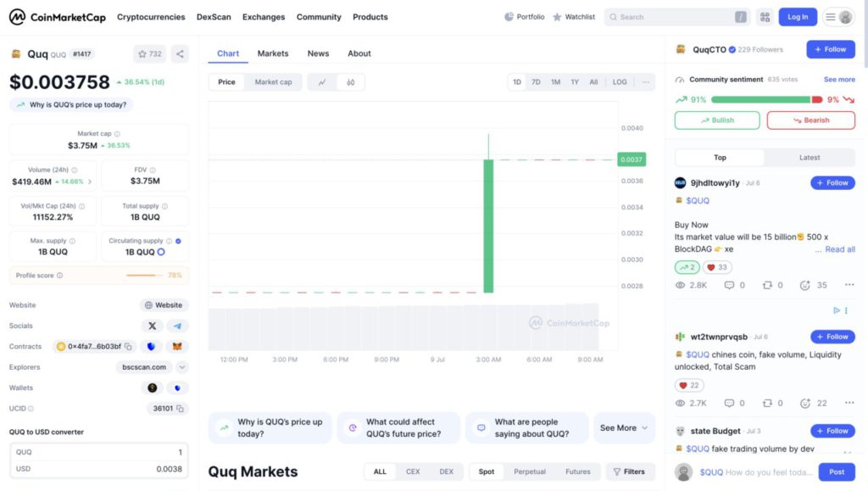Copy the UCID 36101
868x491 pixels.
click(x=181, y=409)
